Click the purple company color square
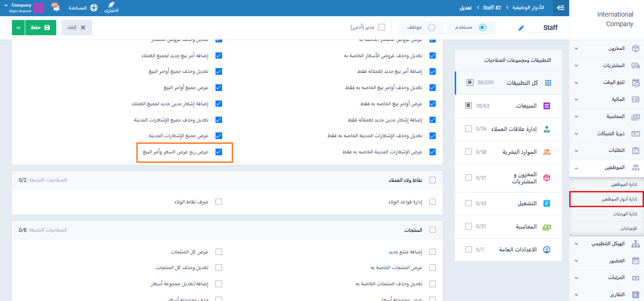This screenshot has width=644, height=301. click(x=39, y=8)
